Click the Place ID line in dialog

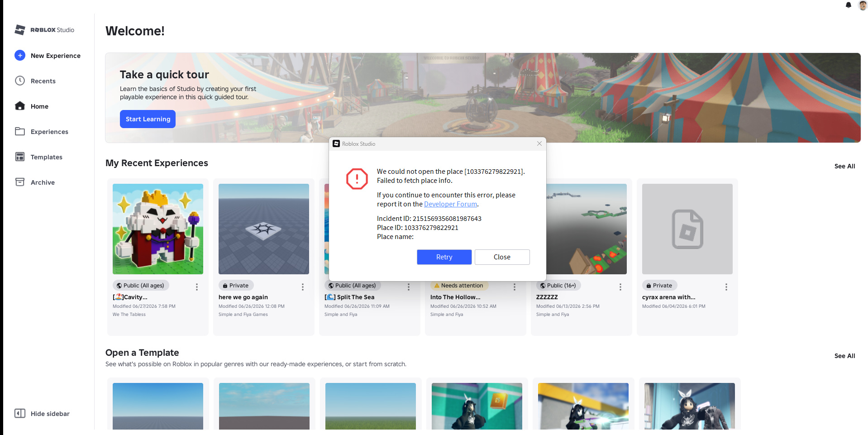coord(418,228)
